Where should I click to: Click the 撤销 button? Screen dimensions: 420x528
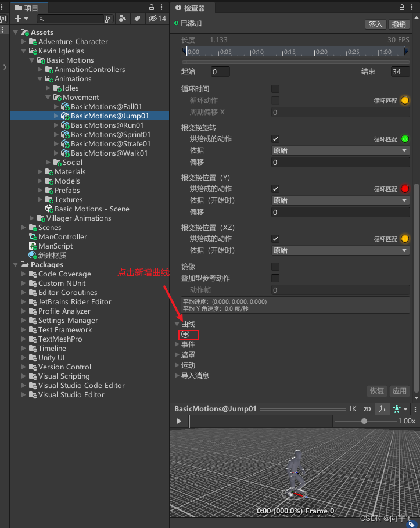click(399, 24)
